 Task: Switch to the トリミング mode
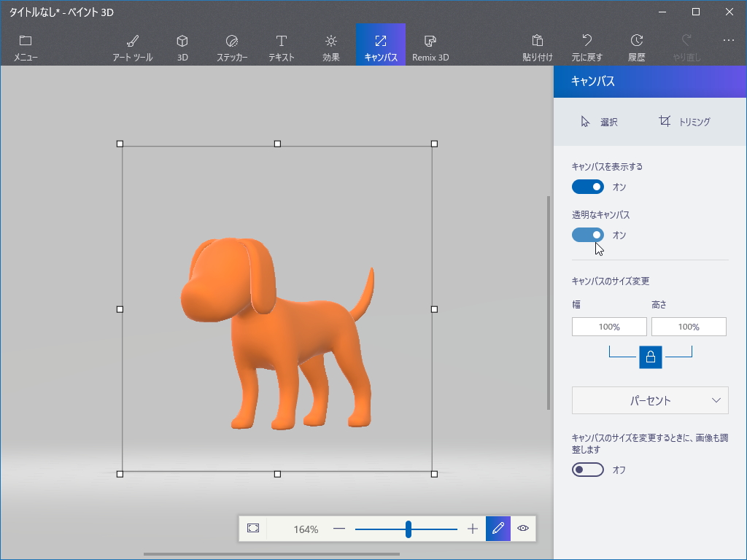click(x=685, y=122)
